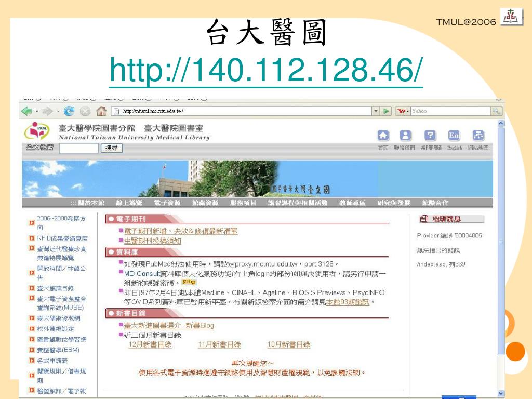532x399 pixels.
Task: Click the page scrollbar down arrow
Action: point(501,393)
